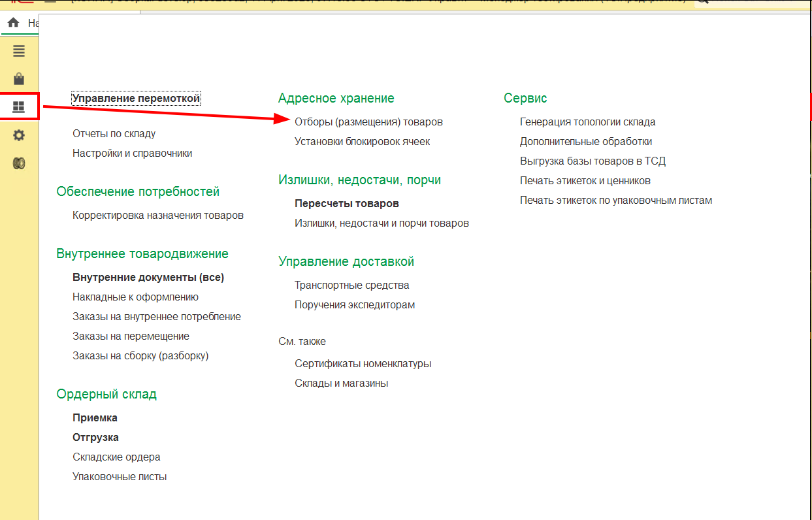Open Отгрузка under Ордерный склад

tap(96, 438)
